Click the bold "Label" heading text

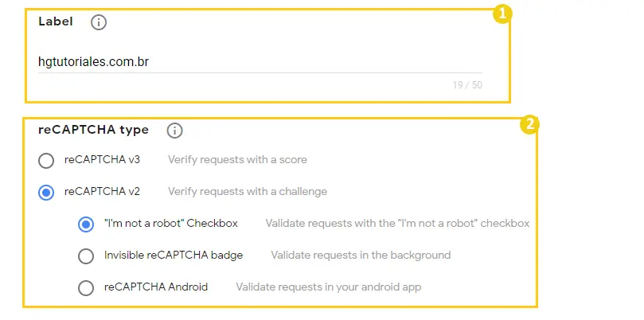[x=56, y=21]
